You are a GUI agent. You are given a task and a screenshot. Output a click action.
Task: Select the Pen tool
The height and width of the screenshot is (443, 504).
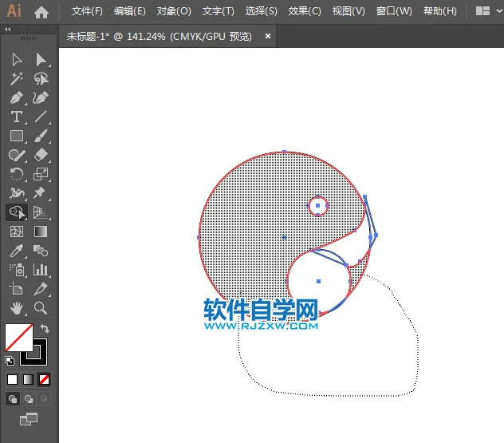click(17, 98)
